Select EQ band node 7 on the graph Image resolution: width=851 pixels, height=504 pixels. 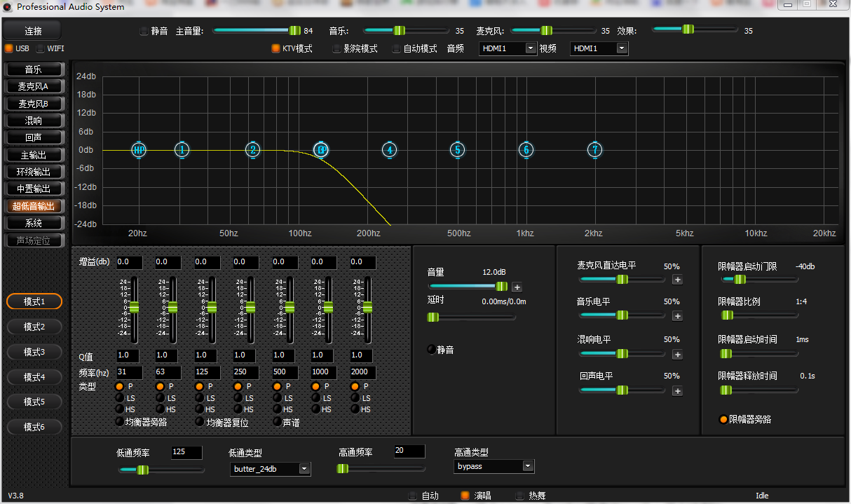pos(595,149)
